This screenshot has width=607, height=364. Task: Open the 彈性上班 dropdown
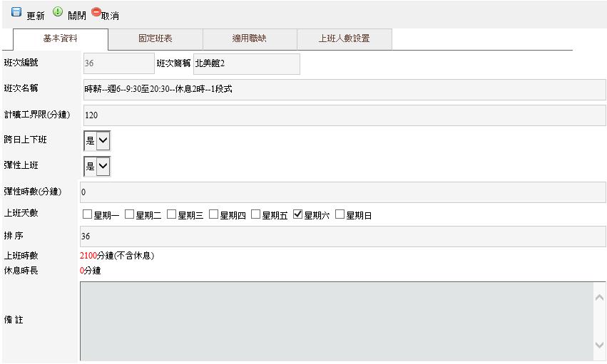pyautogui.click(x=97, y=167)
